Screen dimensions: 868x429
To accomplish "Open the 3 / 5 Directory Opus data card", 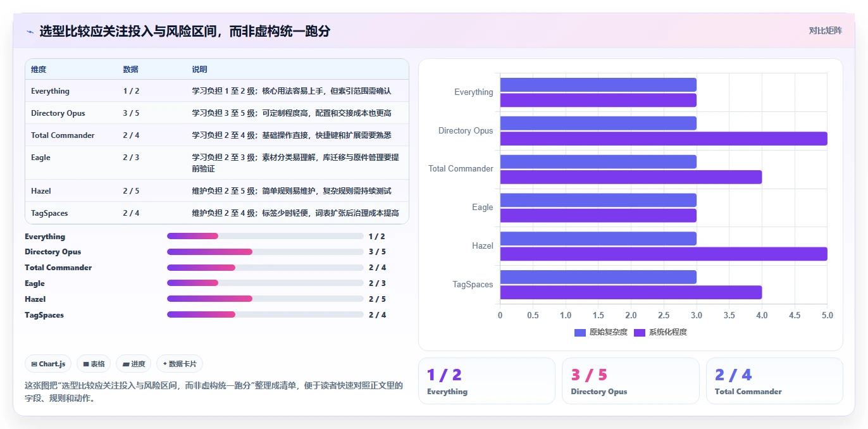I will coord(631,381).
